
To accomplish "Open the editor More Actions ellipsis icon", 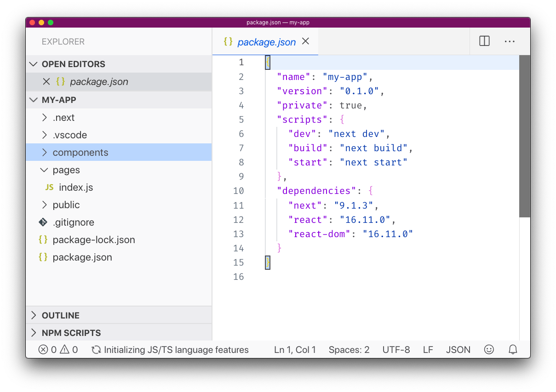I will pyautogui.click(x=509, y=41).
